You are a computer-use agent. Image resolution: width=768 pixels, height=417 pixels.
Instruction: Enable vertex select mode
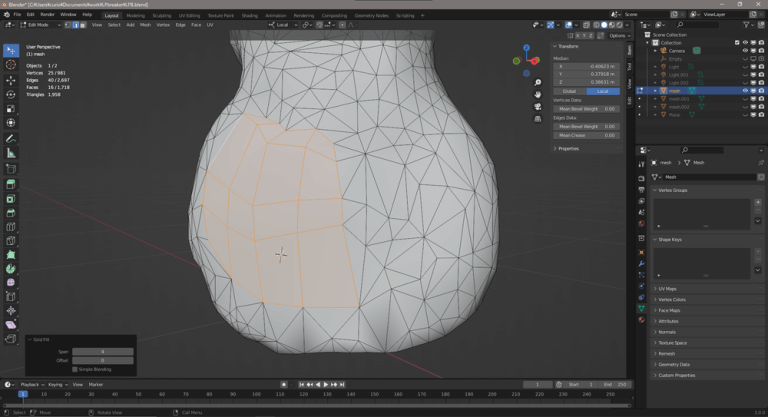(x=68, y=25)
